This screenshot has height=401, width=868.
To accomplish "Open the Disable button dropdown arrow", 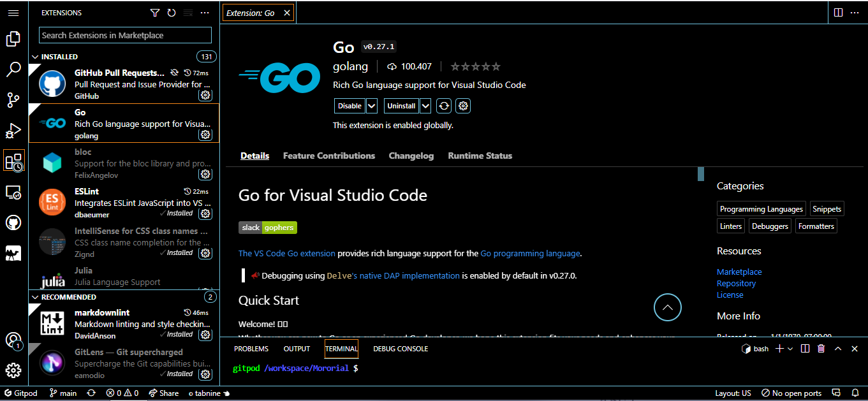I will pos(372,106).
